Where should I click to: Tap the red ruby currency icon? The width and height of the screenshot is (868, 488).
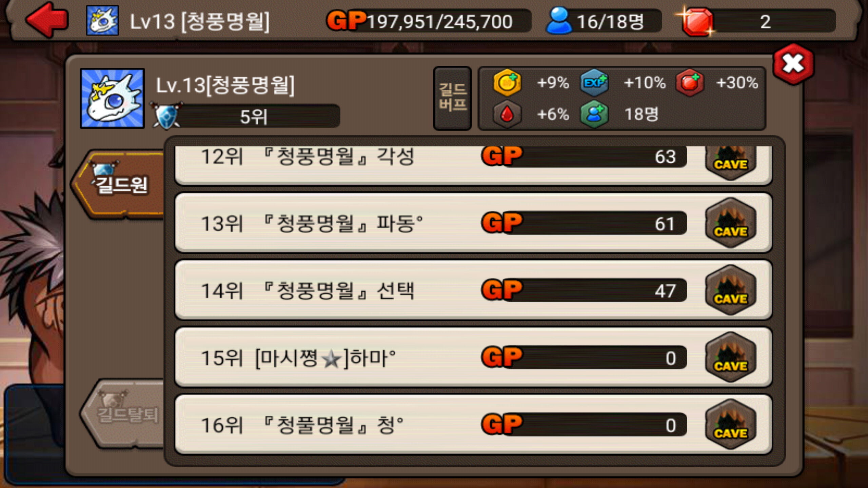[696, 21]
